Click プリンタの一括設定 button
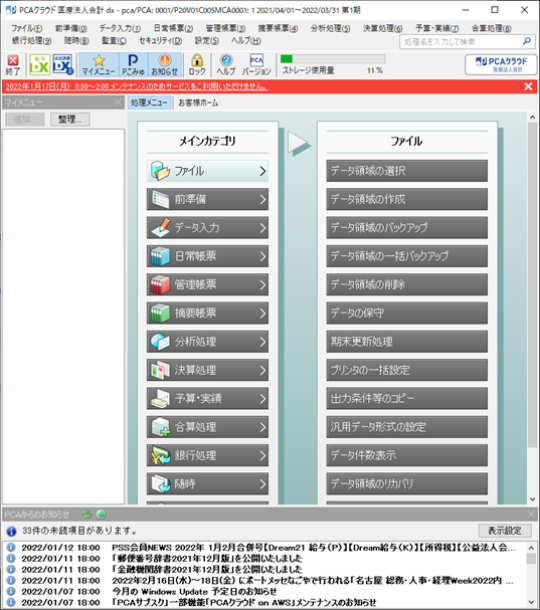This screenshot has height=610, width=540. pyautogui.click(x=407, y=370)
